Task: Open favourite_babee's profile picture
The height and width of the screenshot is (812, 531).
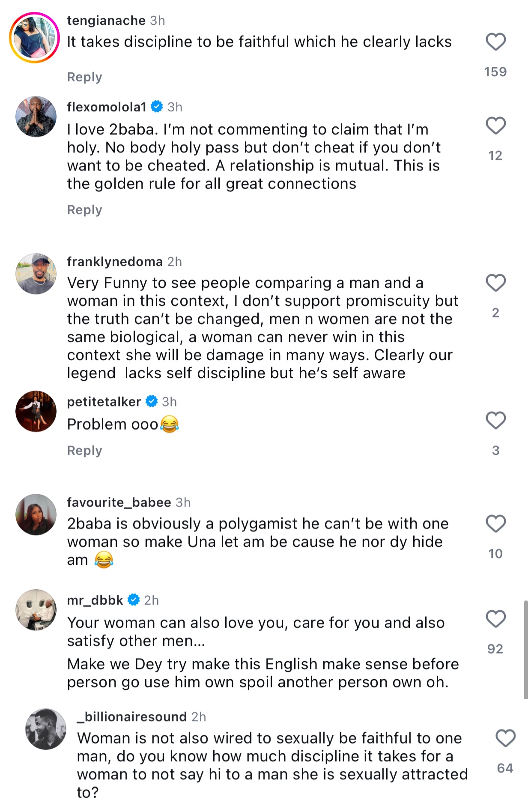Action: click(36, 514)
